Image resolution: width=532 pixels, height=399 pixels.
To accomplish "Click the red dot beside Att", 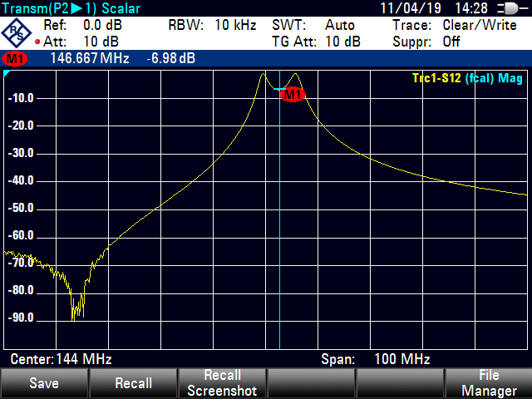I will tap(37, 42).
